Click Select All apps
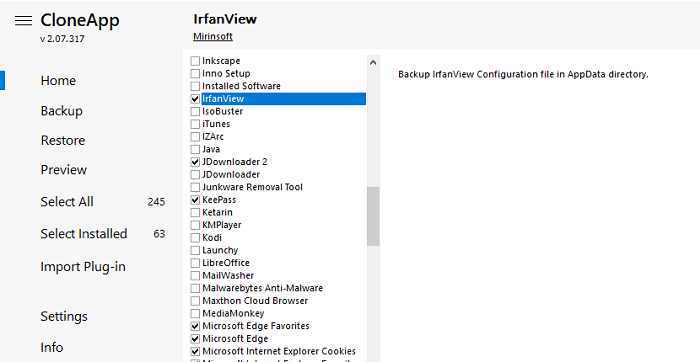This screenshot has width=700, height=362. pos(67,202)
